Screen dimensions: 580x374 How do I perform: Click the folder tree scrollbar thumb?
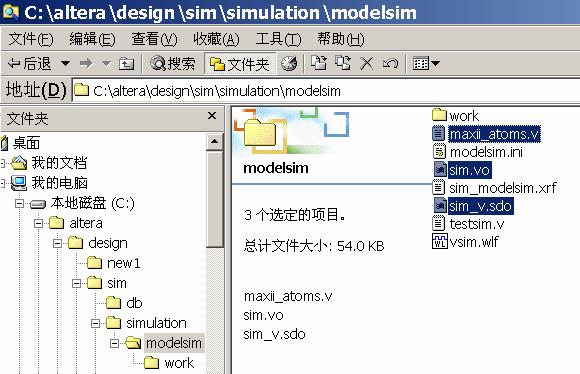coord(215,199)
